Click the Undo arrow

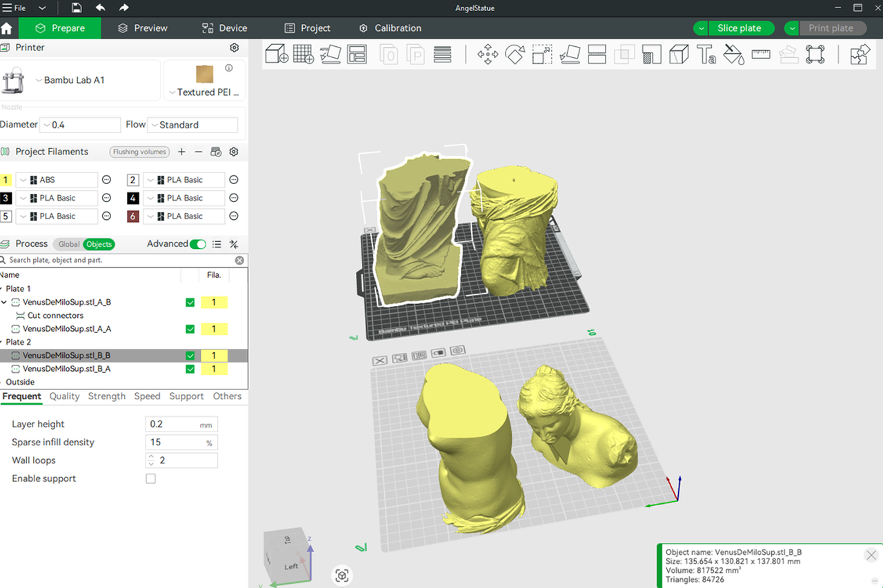(101, 8)
